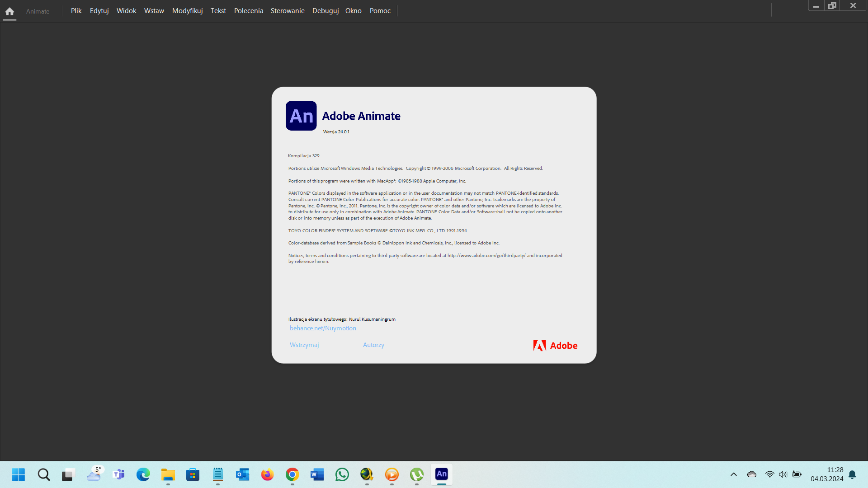Image resolution: width=868 pixels, height=488 pixels.
Task: Click the Home icon in Animate
Action: [x=9, y=11]
